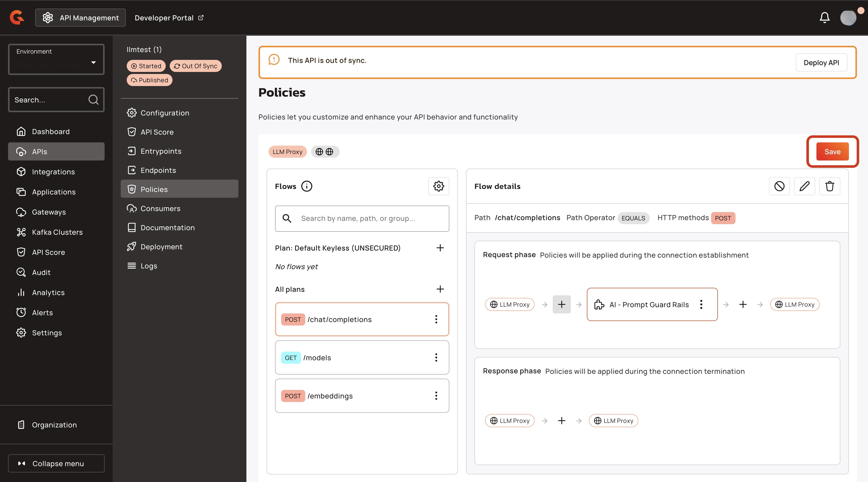Delete the flow with the trash icon
Viewport: 868px width, 482px height.
830,186
